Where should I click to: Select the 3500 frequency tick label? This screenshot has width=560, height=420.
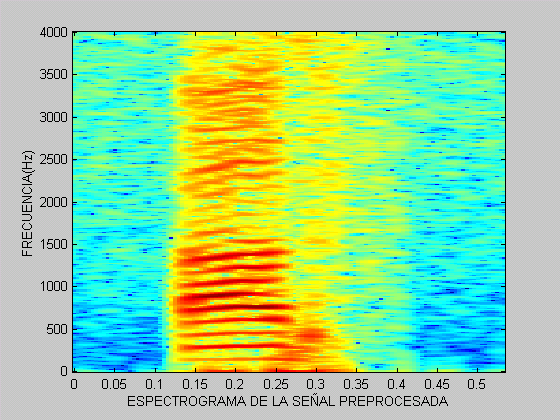54,75
